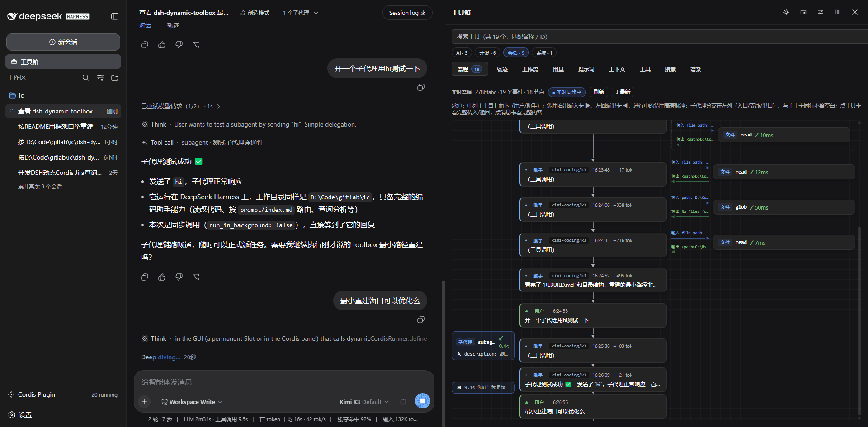Thumbs down the 子代理测试成功 reply
868x427 pixels.
pos(179,277)
